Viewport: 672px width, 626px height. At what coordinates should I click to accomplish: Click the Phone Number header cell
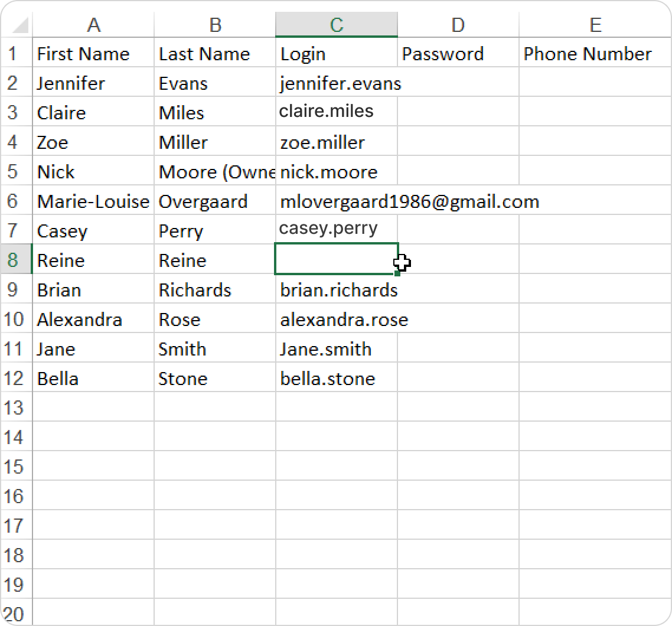point(595,54)
